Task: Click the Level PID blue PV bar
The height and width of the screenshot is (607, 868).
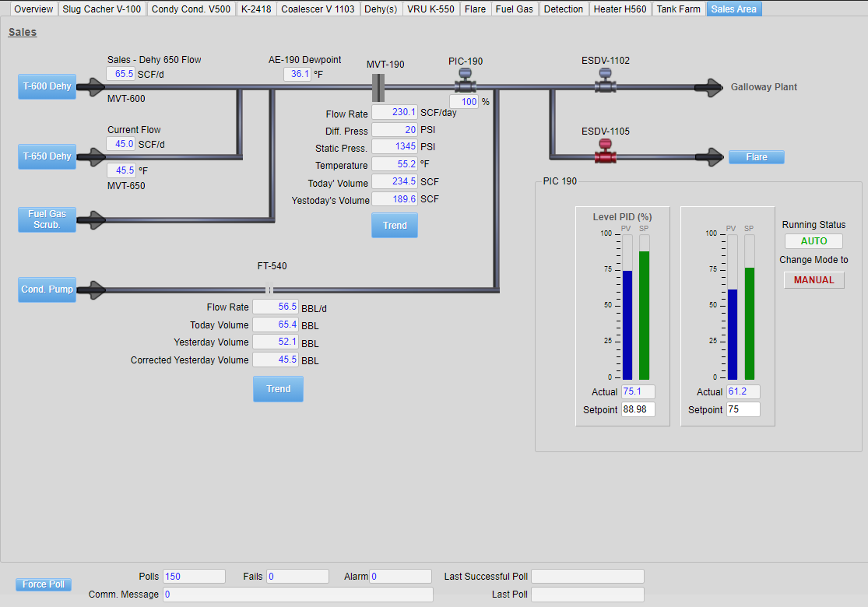Action: (627, 325)
